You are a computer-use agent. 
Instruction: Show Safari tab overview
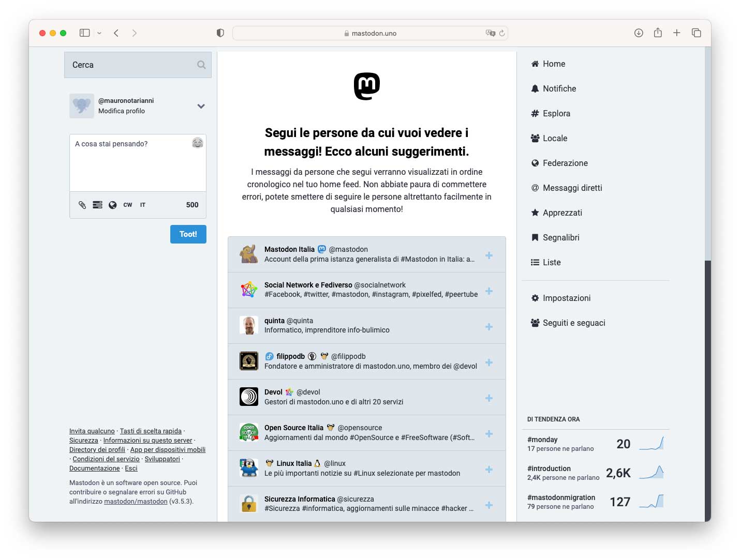(697, 33)
